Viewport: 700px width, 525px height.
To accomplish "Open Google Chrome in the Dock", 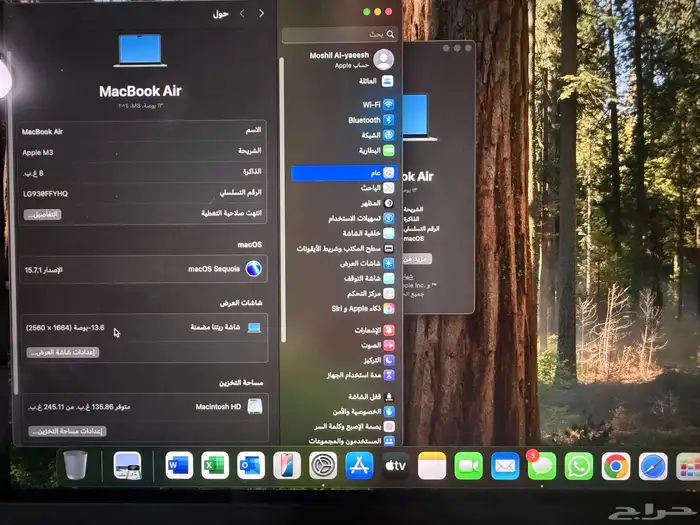I will 615,466.
